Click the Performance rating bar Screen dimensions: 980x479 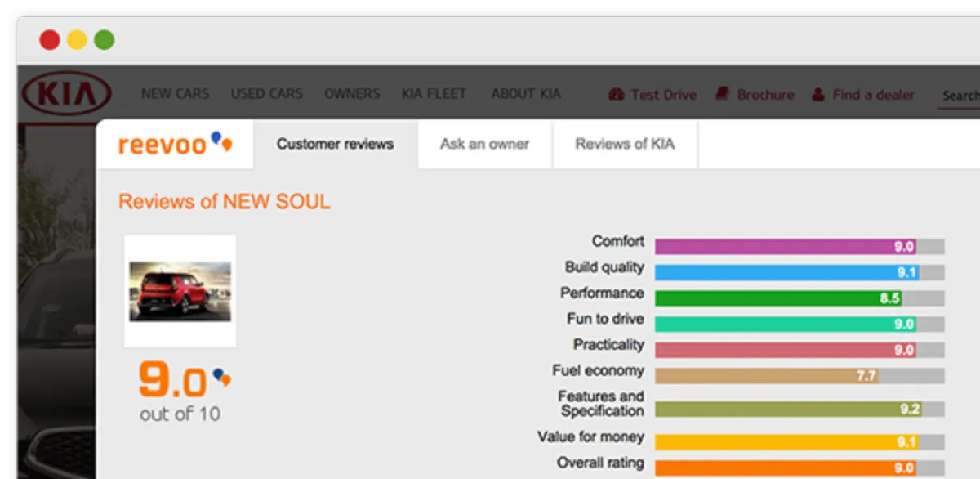point(800,298)
